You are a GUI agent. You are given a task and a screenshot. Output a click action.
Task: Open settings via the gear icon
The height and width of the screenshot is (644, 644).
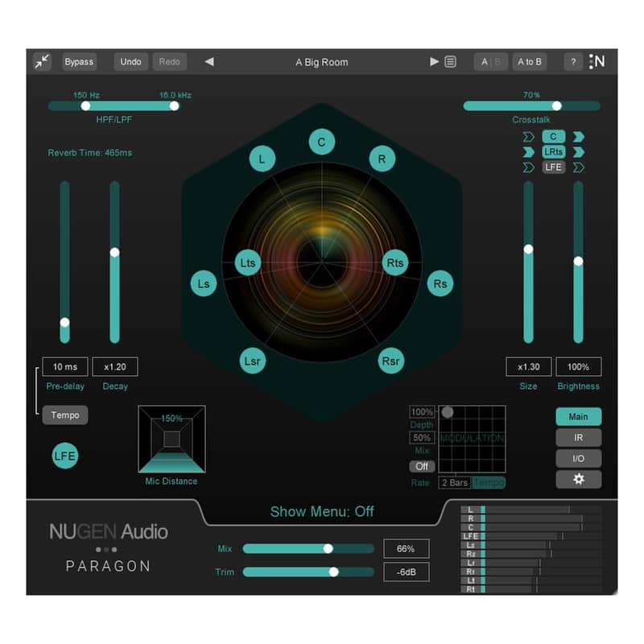tap(578, 479)
